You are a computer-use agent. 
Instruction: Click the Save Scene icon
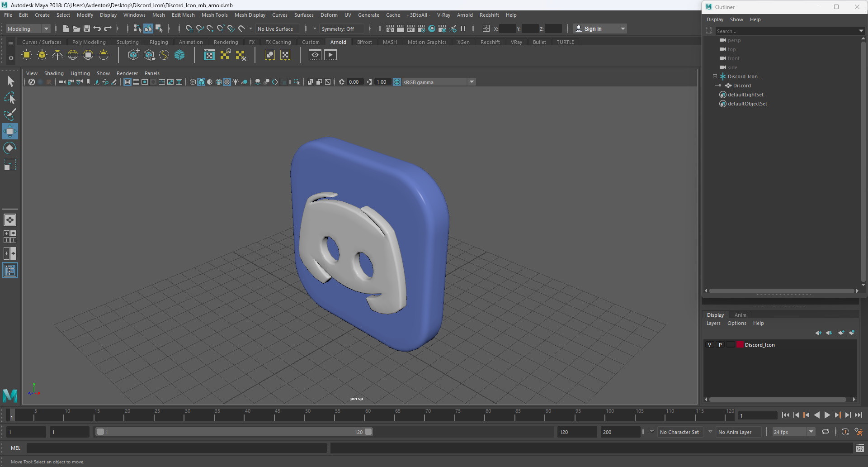pyautogui.click(x=87, y=29)
